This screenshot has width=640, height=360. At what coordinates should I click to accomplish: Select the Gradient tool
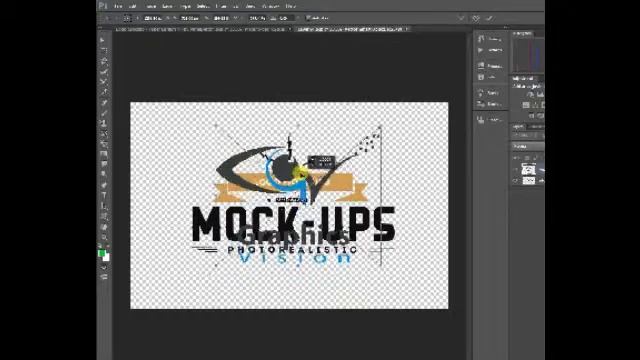(x=104, y=154)
